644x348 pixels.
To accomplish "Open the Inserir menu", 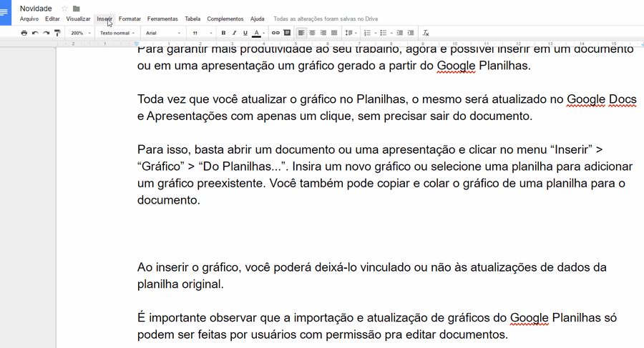I will (104, 19).
